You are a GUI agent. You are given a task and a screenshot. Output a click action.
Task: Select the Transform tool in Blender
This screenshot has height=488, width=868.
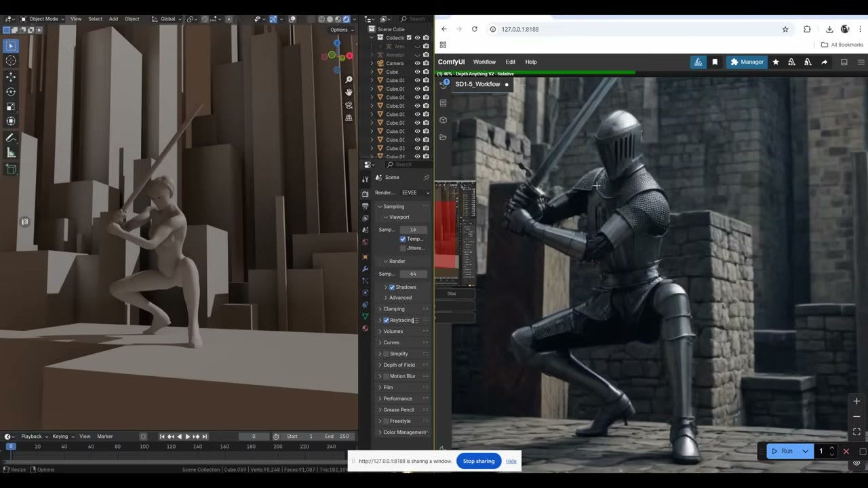[x=11, y=121]
